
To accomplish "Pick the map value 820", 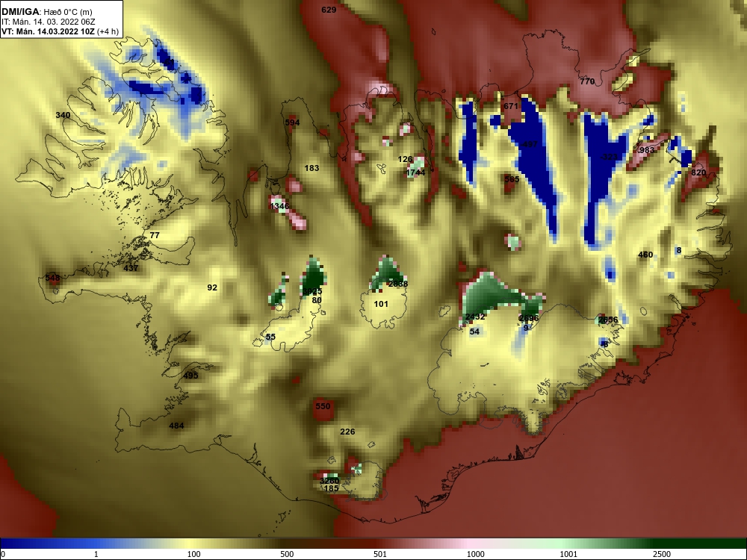I will tap(698, 172).
